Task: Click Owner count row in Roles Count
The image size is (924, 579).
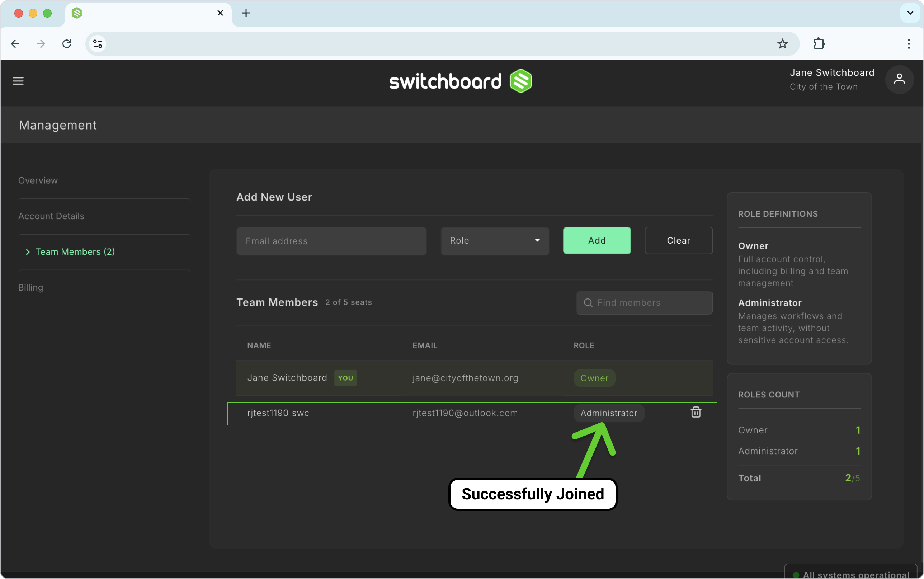Action: (799, 430)
